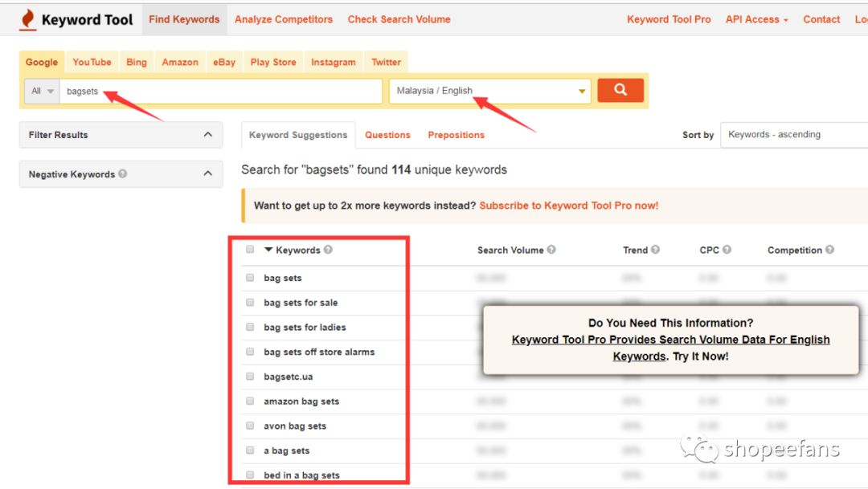This screenshot has height=489, width=868.
Task: Open the 'All' search type dropdown
Action: pos(42,91)
